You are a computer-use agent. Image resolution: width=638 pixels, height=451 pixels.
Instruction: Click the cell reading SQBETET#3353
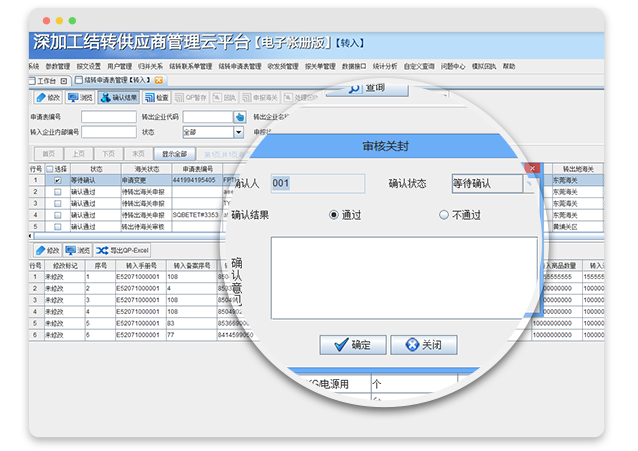coord(195,215)
